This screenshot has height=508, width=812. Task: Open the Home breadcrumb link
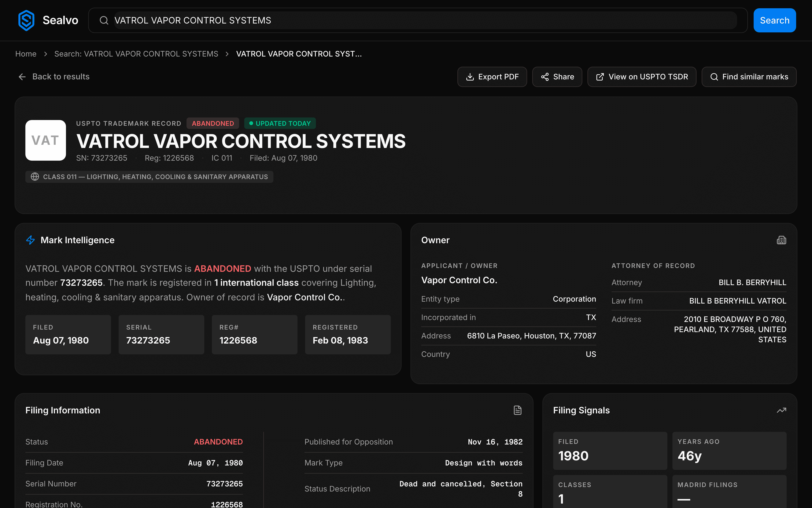(x=26, y=54)
